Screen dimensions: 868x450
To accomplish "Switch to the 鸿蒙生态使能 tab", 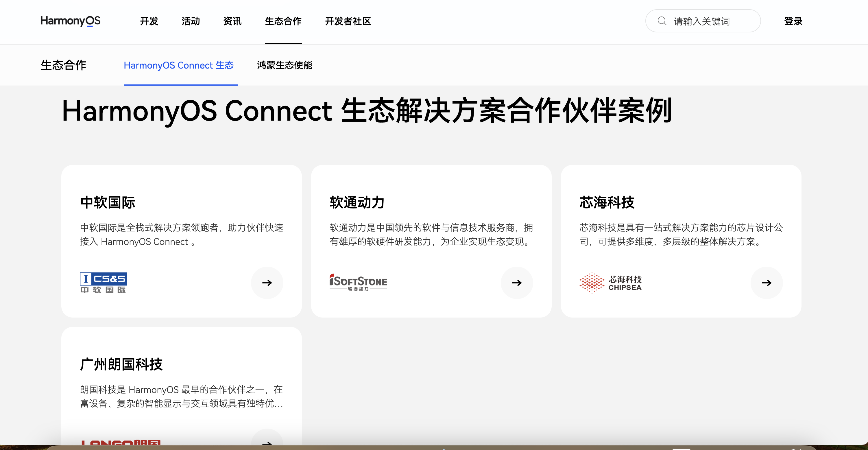I will click(x=284, y=65).
